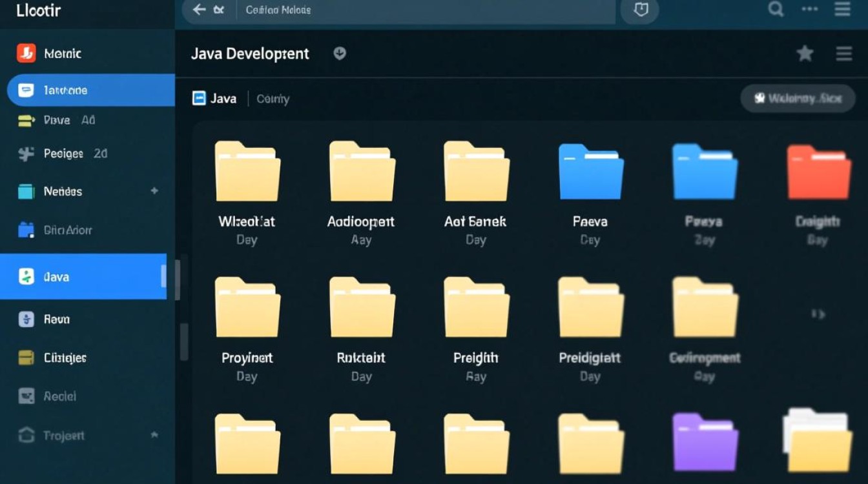Switch to the Java breadcrumb tab
The image size is (868, 484).
(215, 99)
